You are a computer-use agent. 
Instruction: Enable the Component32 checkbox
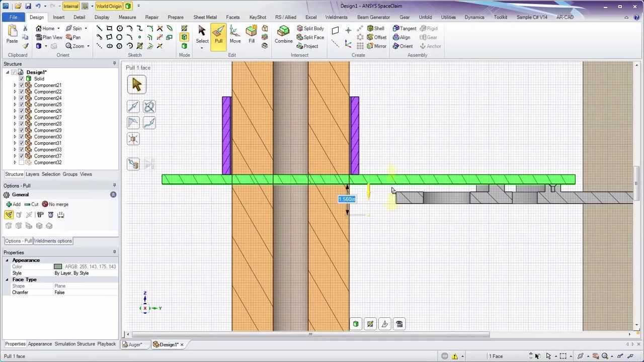click(22, 162)
